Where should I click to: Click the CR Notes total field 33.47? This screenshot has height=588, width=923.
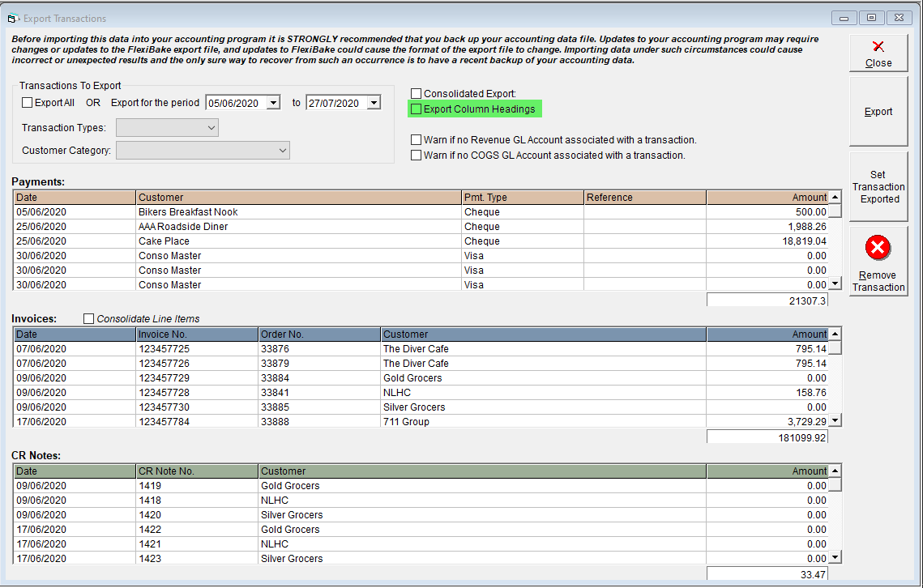tap(767, 574)
